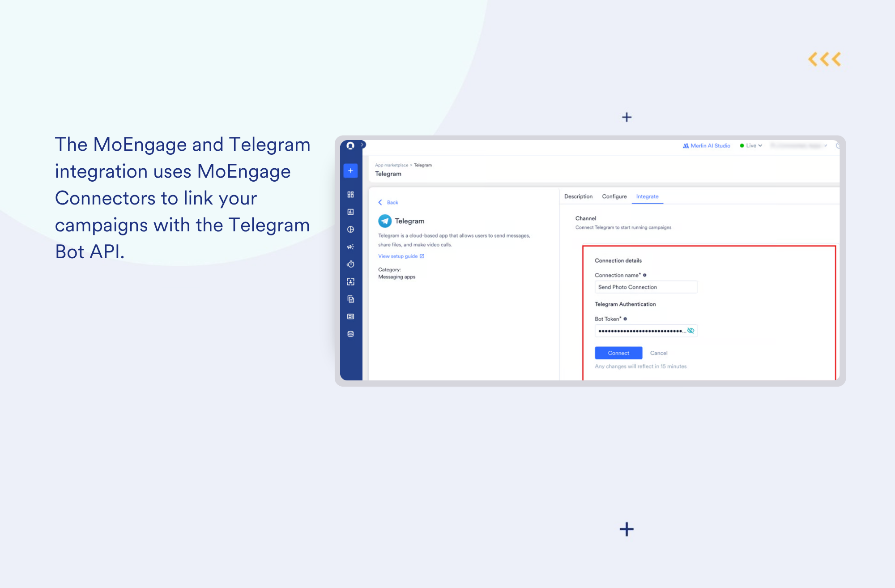Click the Telegram breadcrumb text
Screen dimensions: 895x588
pyautogui.click(x=423, y=165)
